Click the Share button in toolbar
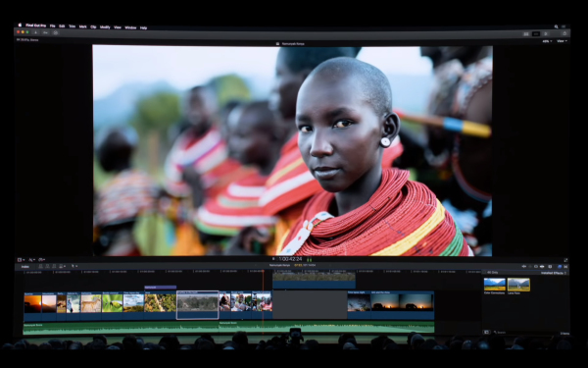 pos(564,33)
